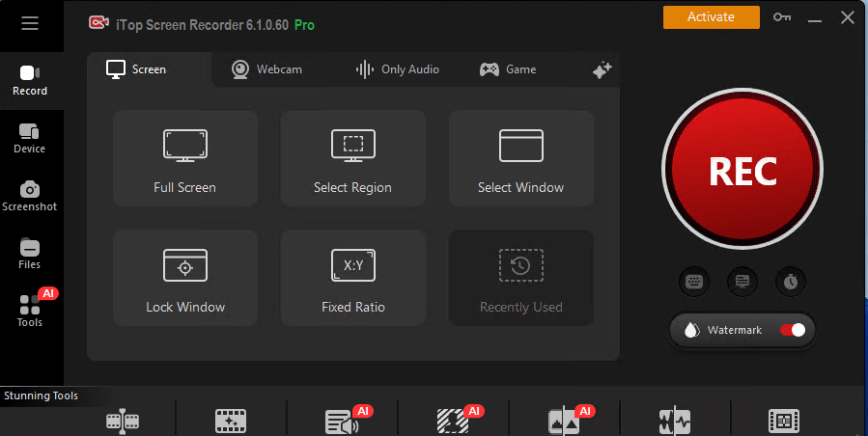
Task: Click the iTop Screen Recorder logo icon
Action: [x=98, y=23]
